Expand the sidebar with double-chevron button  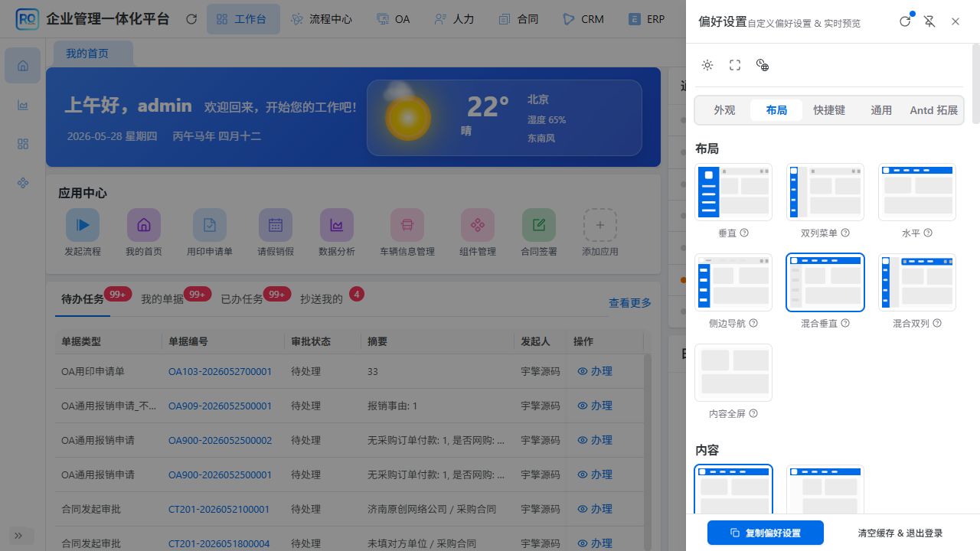[x=18, y=536]
